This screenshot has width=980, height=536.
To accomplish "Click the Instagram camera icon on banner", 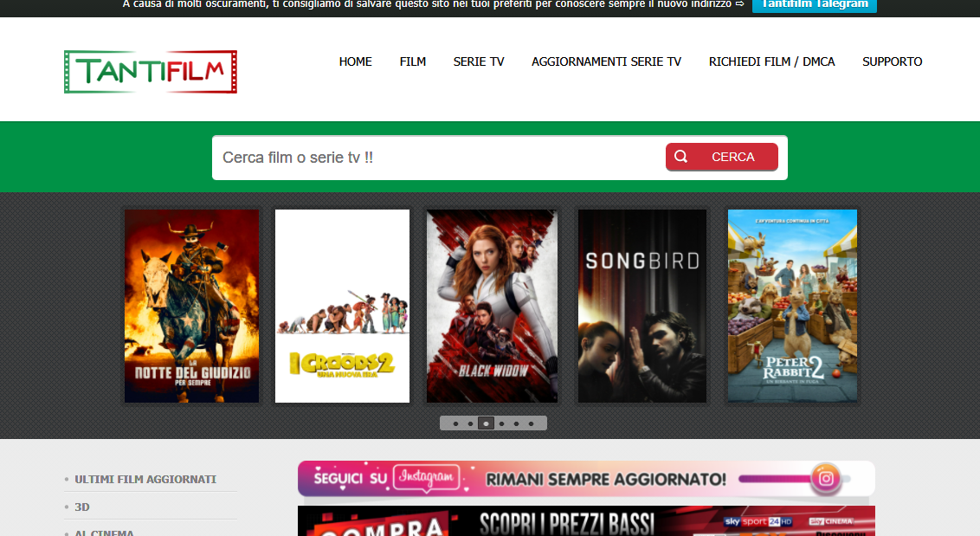I will coord(826,479).
